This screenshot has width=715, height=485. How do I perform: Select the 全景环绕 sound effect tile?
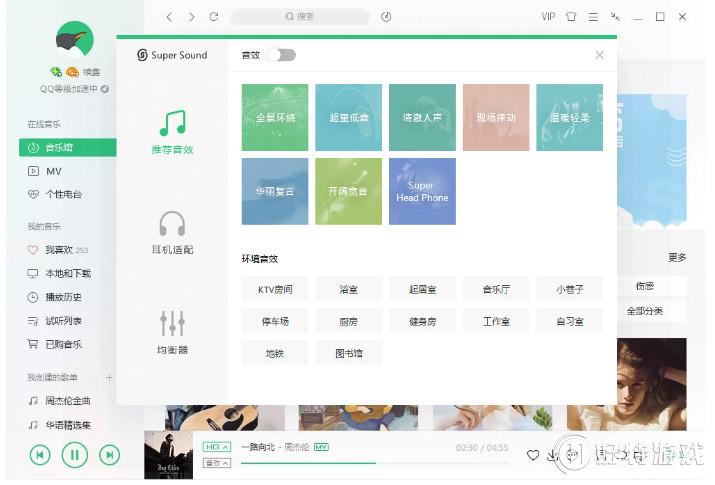(275, 118)
